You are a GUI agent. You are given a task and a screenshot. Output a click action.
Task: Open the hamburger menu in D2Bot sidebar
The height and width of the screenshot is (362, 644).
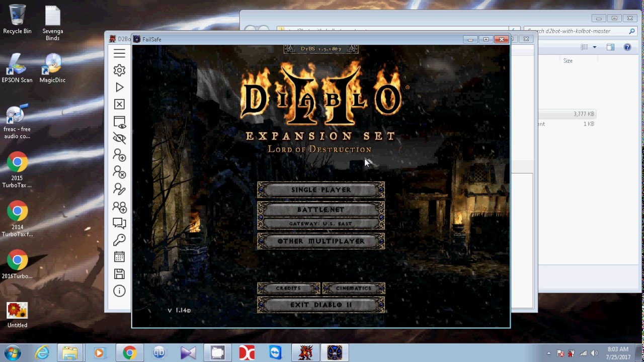click(x=119, y=53)
